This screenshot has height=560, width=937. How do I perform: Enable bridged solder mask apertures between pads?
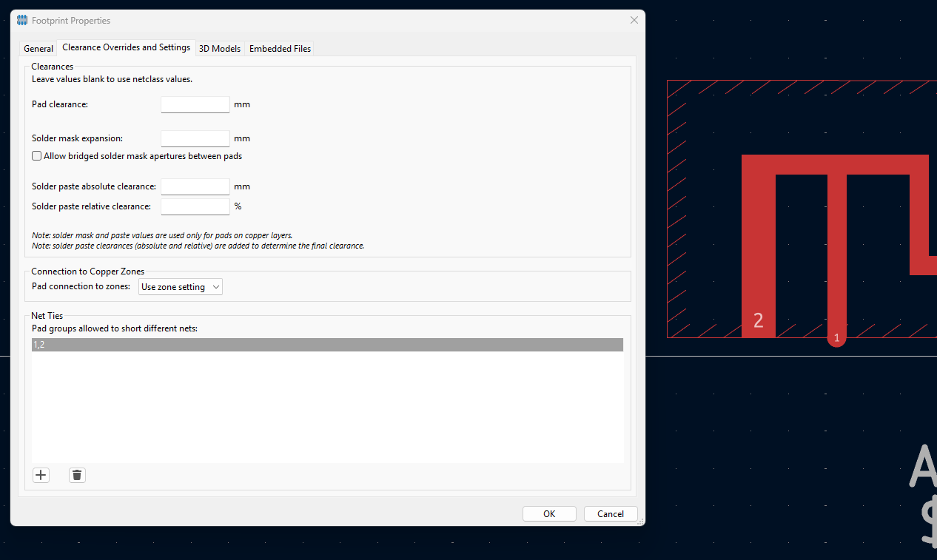(x=37, y=156)
